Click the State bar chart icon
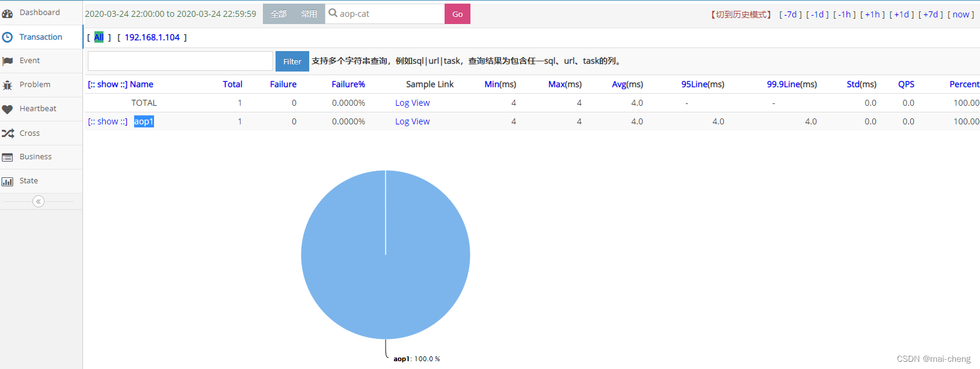The image size is (980, 369). coord(7,181)
